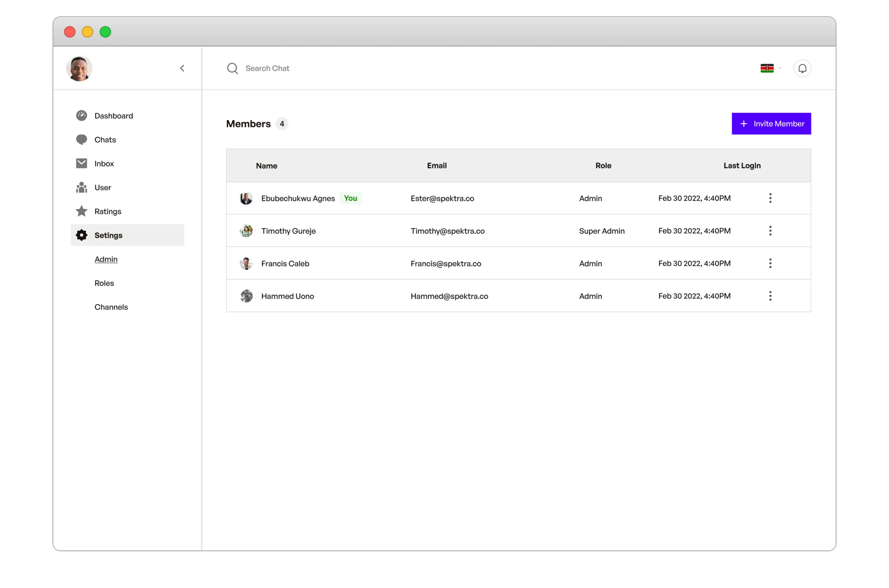
Task: Click the Settings gear icon
Action: click(81, 235)
